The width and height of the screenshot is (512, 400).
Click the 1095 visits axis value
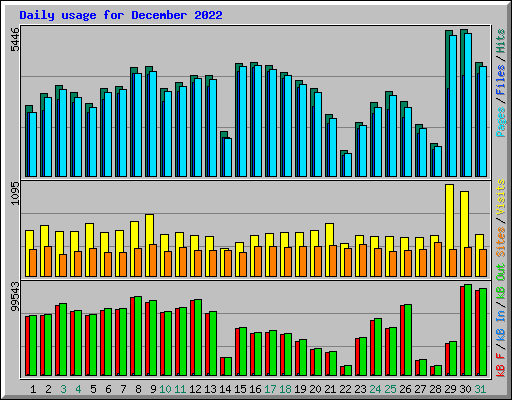pyautogui.click(x=15, y=193)
